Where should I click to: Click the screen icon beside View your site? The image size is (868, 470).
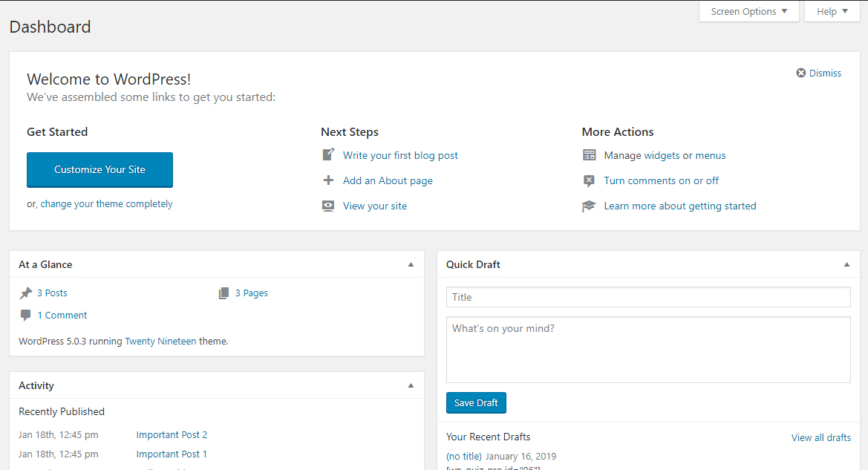[328, 206]
